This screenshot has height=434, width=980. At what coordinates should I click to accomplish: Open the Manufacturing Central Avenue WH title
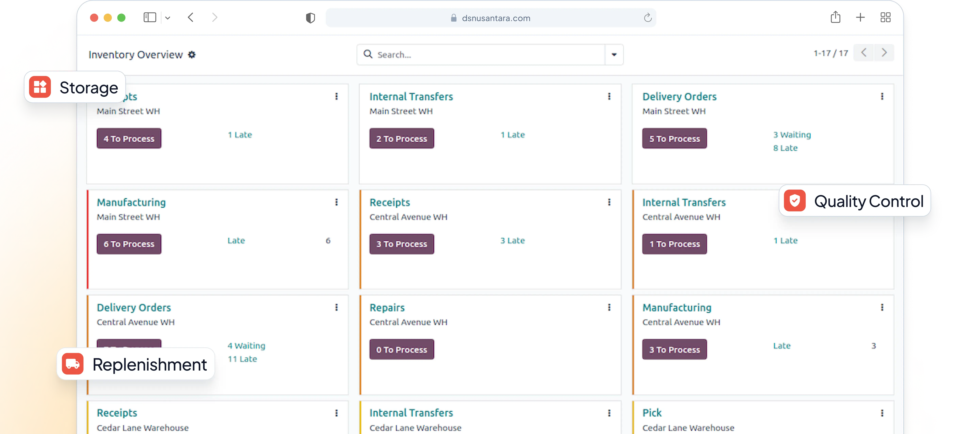(x=677, y=307)
